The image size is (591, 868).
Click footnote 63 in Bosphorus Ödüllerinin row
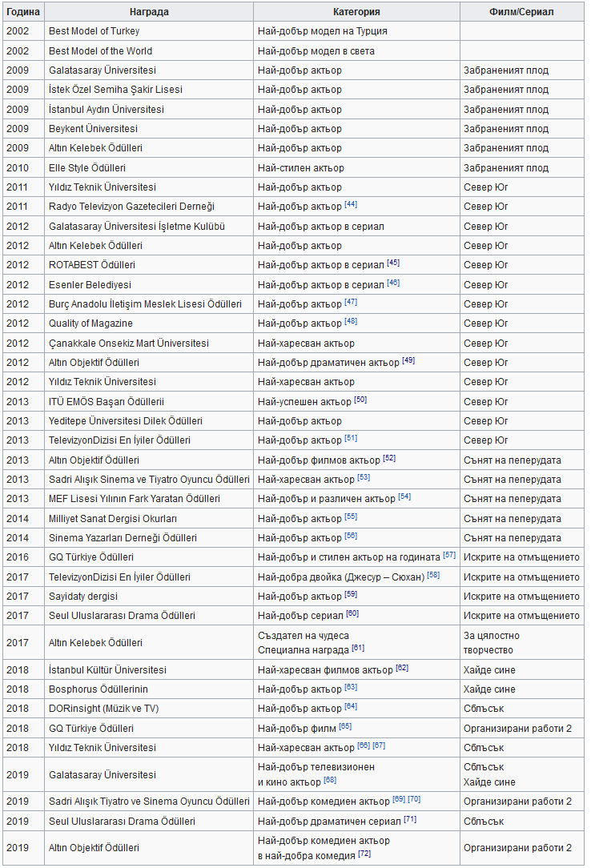click(351, 688)
